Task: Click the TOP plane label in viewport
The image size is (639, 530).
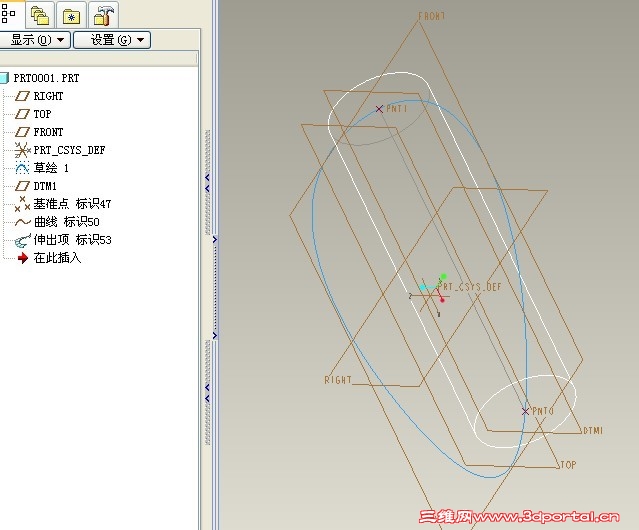Action: [x=568, y=465]
